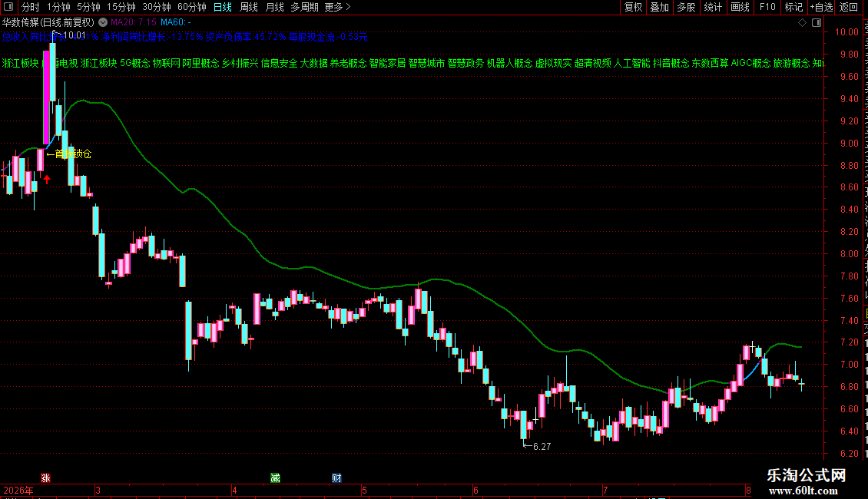Screen dimensions: 868x499
Task: Click the 超清视频 concept tag
Action: pyautogui.click(x=592, y=63)
